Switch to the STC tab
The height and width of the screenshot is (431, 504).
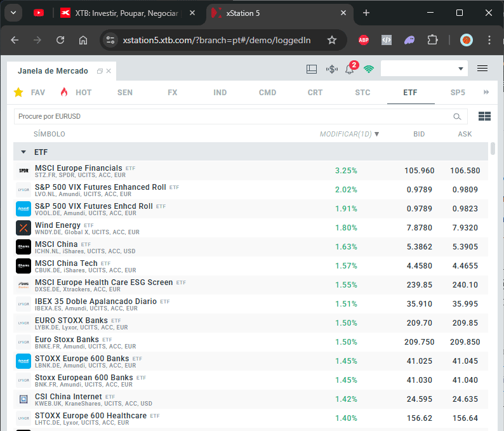tap(362, 93)
